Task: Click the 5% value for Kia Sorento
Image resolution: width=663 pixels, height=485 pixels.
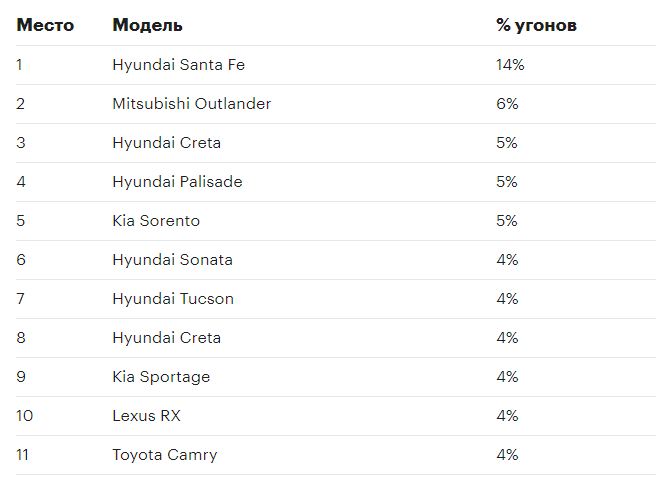Action: (x=507, y=221)
